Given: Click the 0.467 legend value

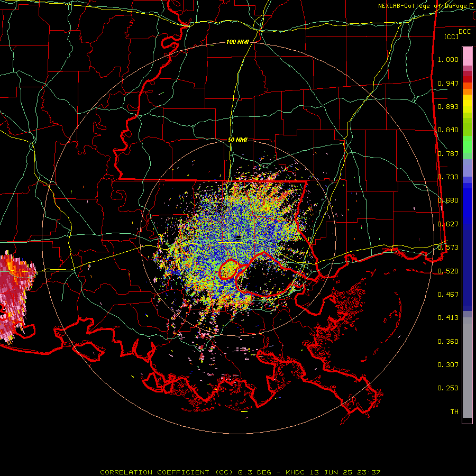Looking at the screenshot, I should point(448,295).
